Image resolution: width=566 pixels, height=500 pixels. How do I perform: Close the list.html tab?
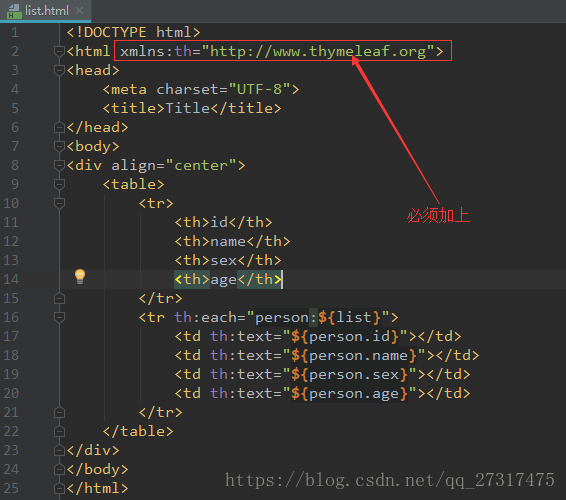[79, 11]
